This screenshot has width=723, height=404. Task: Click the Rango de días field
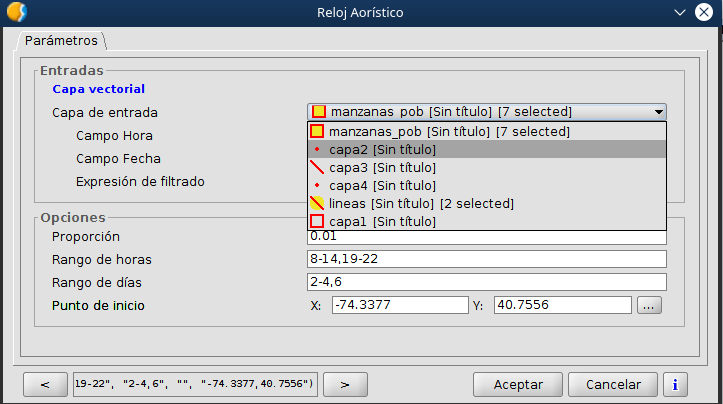(486, 282)
